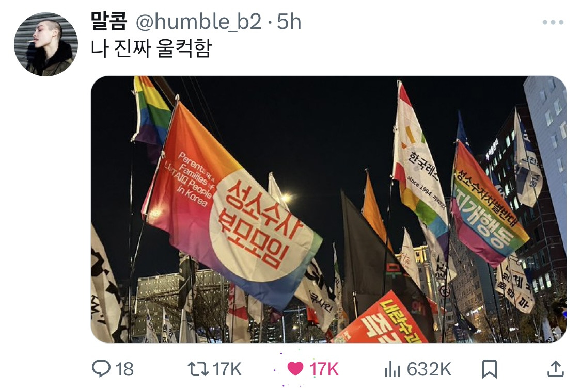Open the three-dot more options menu
581x392 pixels.
[x=553, y=22]
